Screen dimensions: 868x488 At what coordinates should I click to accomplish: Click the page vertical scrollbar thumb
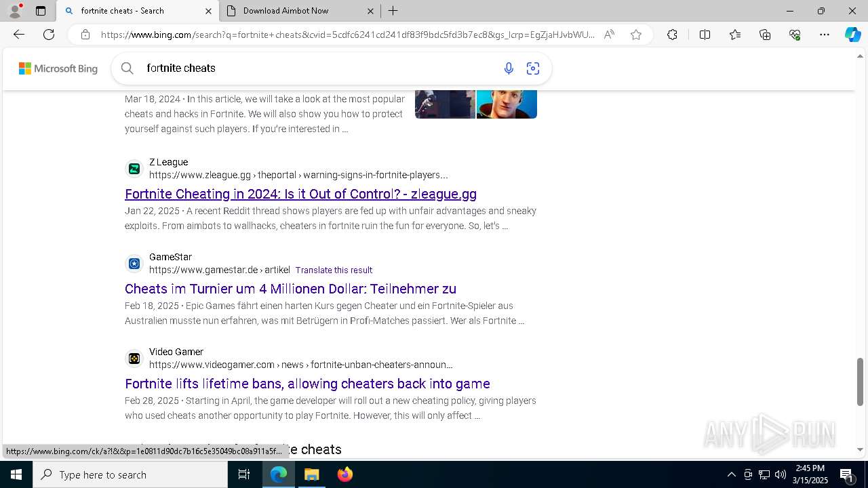pos(860,382)
